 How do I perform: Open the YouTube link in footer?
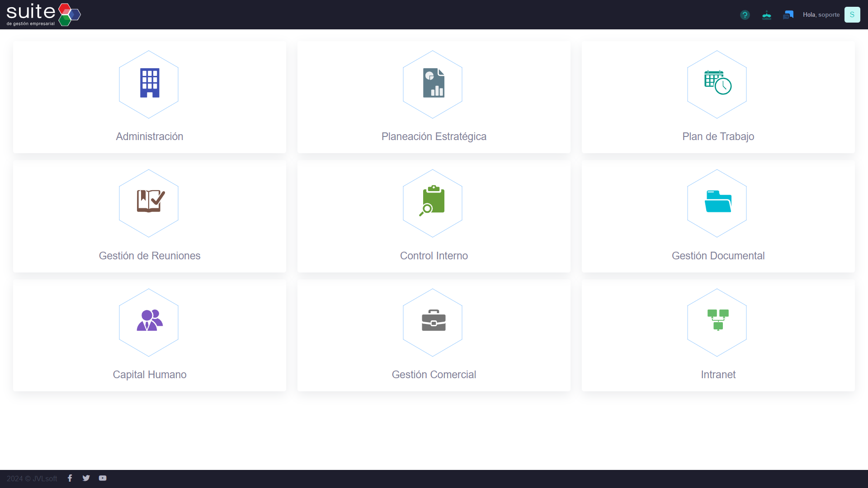[x=103, y=478]
